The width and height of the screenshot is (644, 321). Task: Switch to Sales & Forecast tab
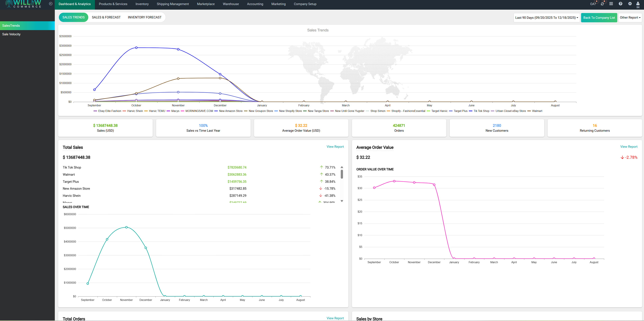tap(106, 17)
